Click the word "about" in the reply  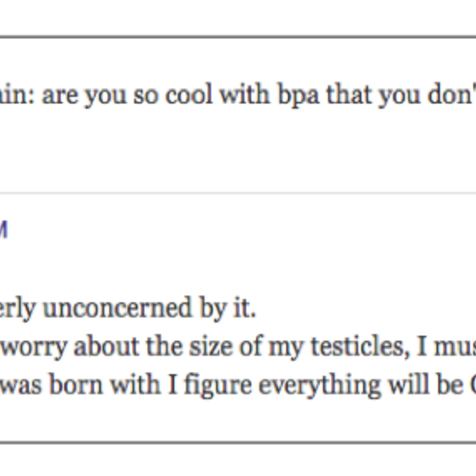106,346
